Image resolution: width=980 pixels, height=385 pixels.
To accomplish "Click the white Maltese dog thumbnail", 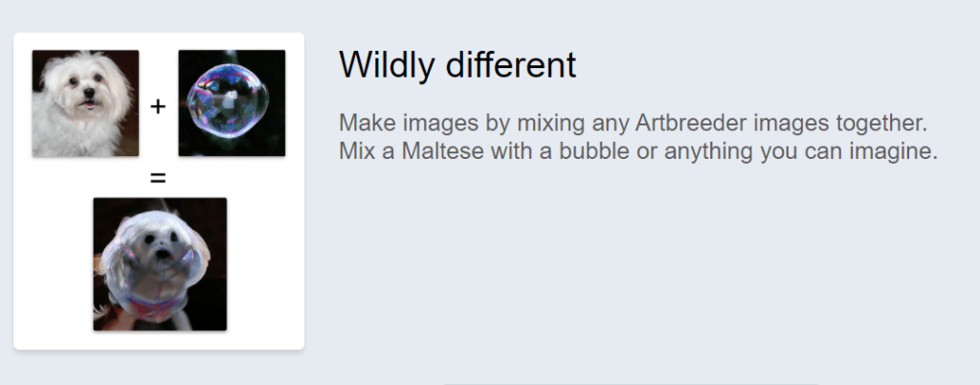I will click(x=85, y=103).
